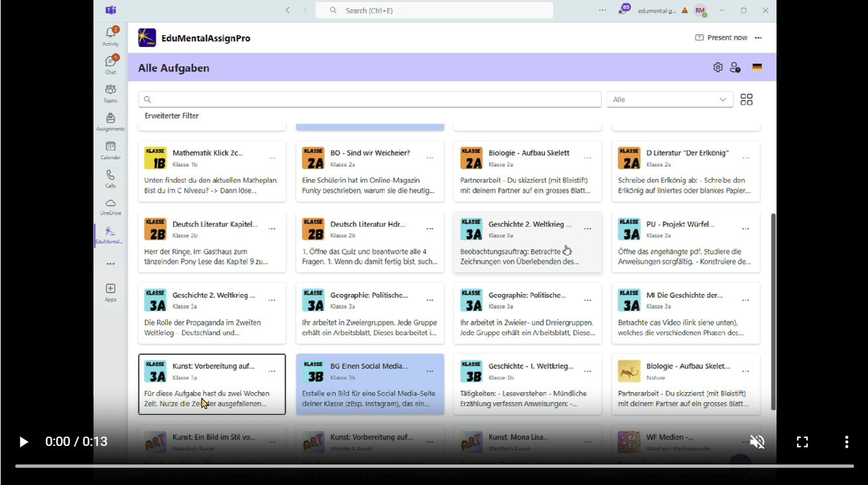Viewport: 868px width, 485px height.
Task: Open the "MI Die Geschichte der..." assignment
Action: (686, 313)
